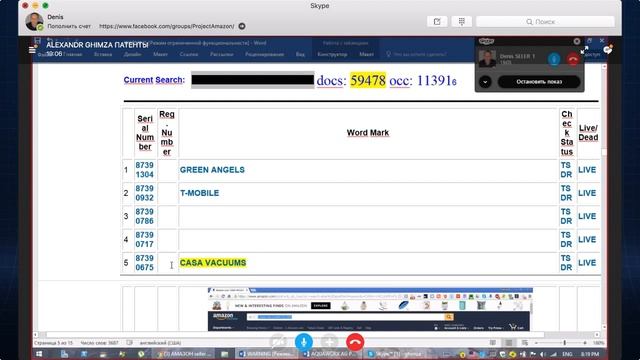Open serial number 8739 0786 link
Viewport: 640px width, 360px height.
pos(145,216)
